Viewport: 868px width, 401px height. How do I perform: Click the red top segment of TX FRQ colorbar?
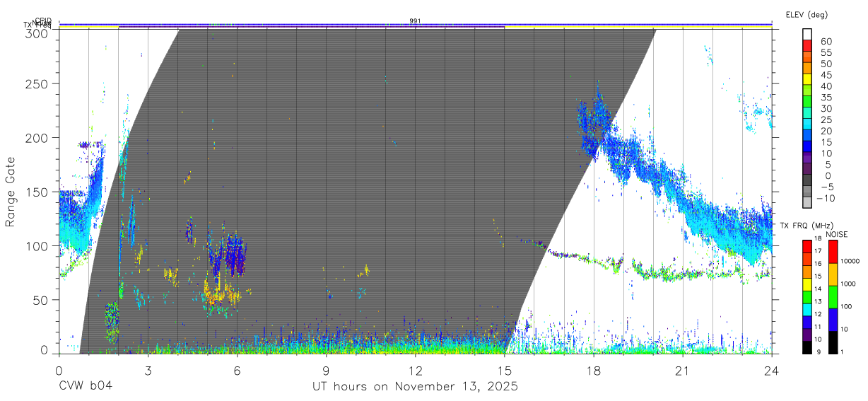click(807, 246)
